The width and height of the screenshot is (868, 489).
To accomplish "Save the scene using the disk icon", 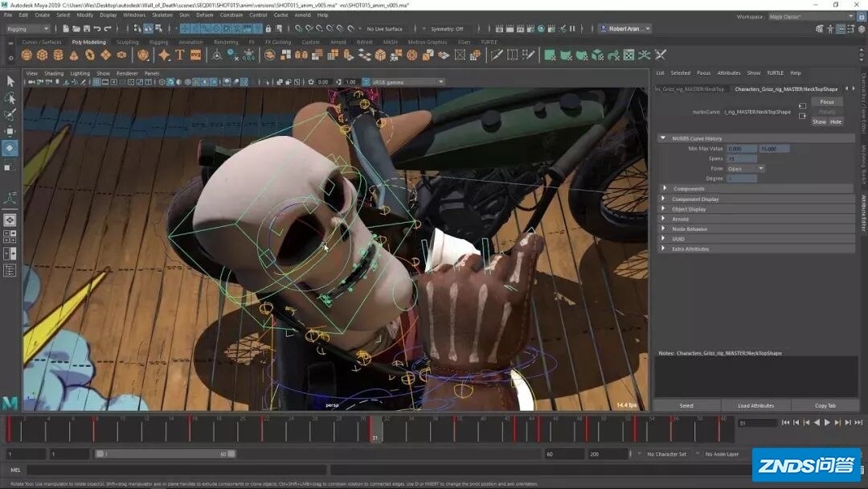I will pos(87,29).
